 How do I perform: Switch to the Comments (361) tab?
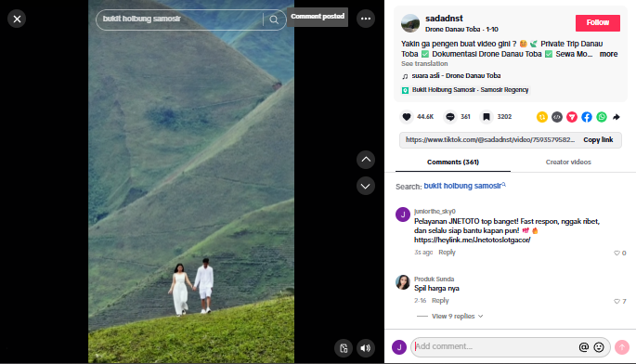click(453, 162)
